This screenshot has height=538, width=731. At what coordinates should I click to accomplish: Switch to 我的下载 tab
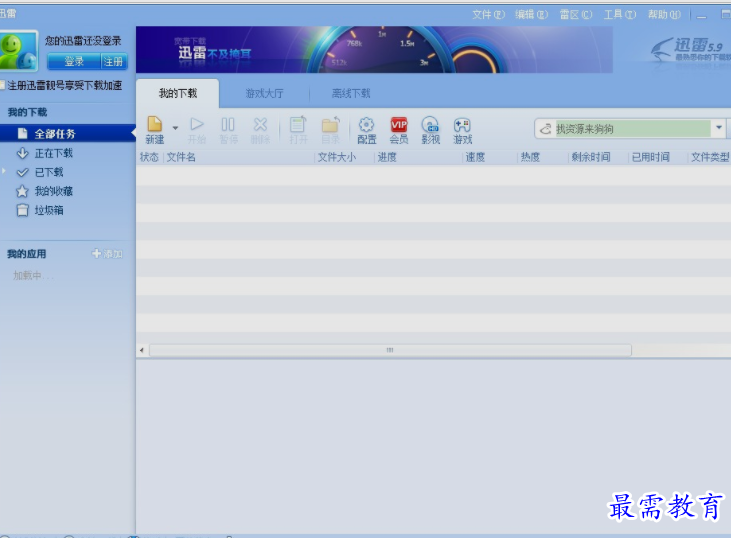click(x=178, y=93)
